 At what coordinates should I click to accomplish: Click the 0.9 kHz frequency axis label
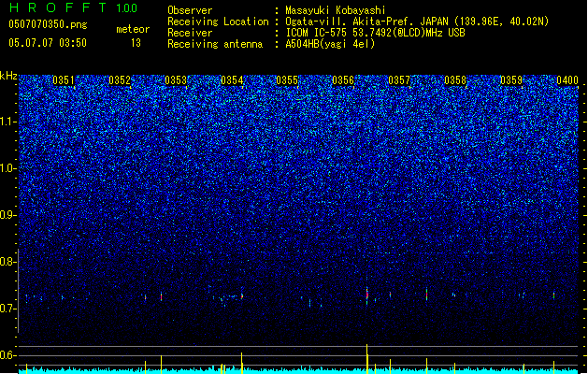(x=7, y=215)
